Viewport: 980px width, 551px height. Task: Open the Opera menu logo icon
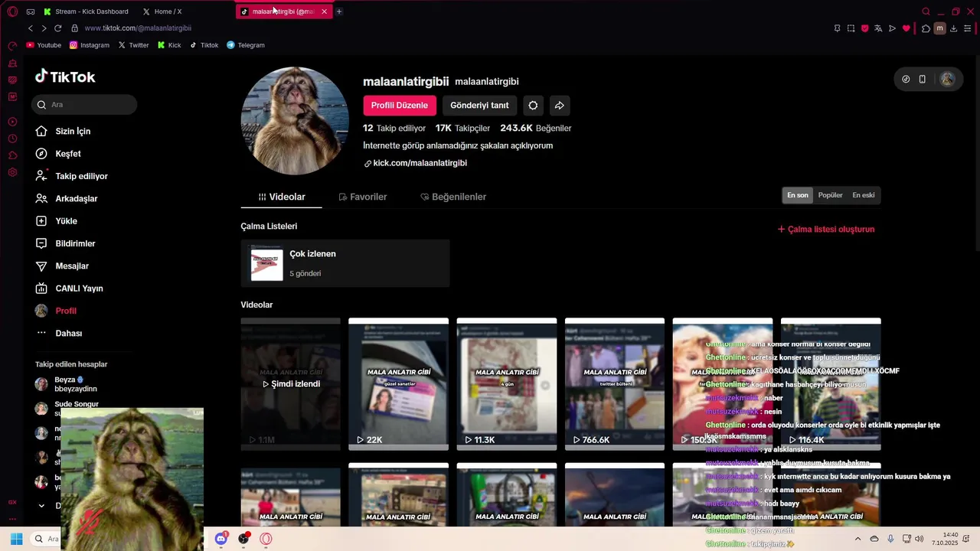click(x=12, y=11)
